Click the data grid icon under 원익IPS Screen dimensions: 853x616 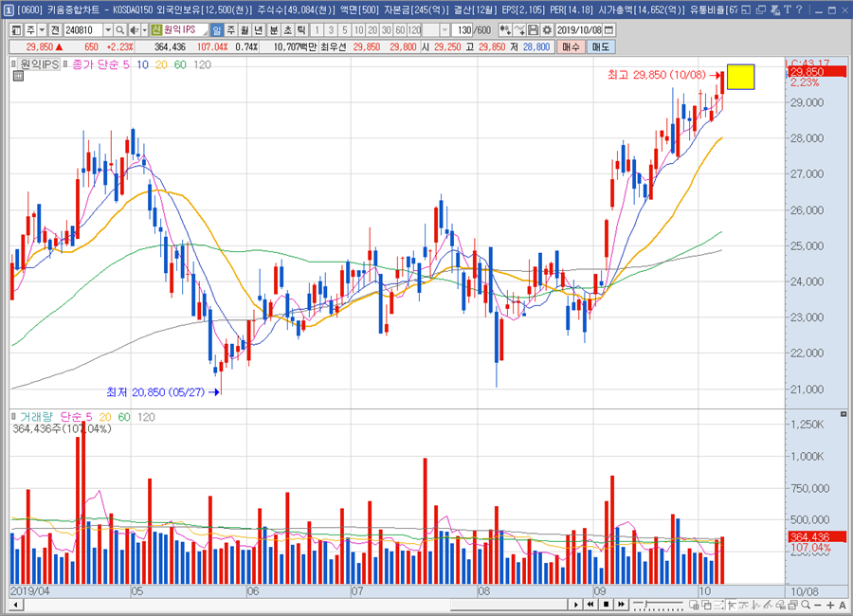(18, 76)
